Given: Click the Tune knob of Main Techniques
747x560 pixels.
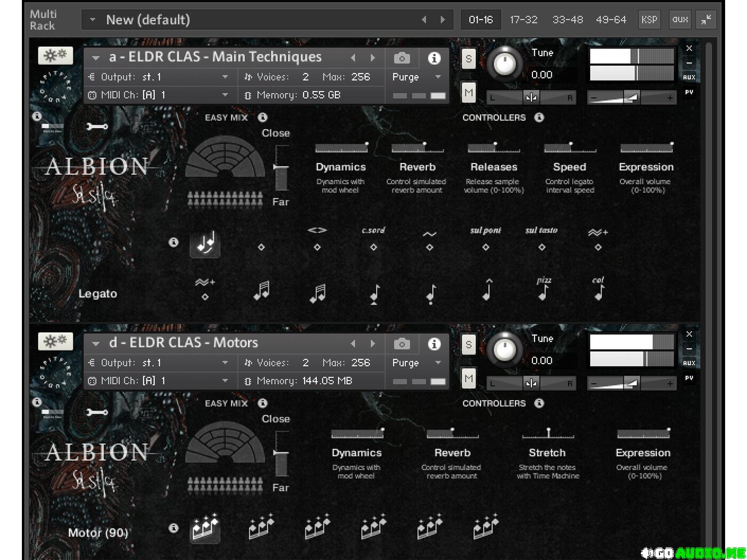Looking at the screenshot, I should [504, 64].
